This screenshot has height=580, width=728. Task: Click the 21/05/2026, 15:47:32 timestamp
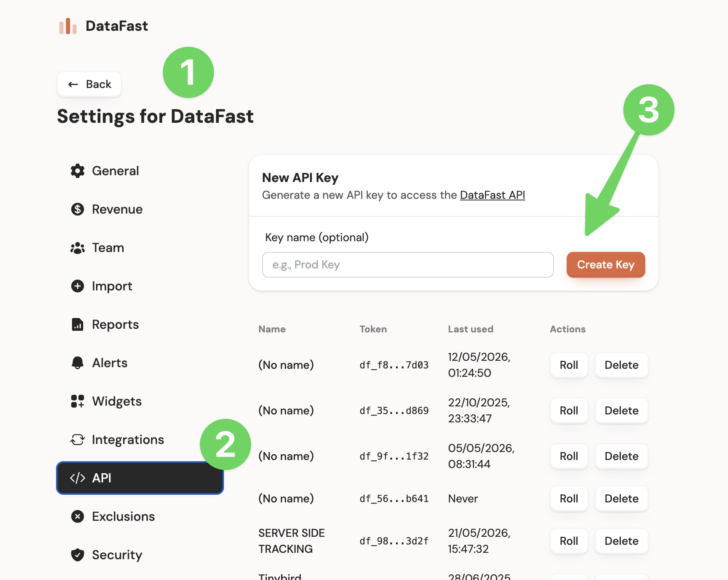479,541
